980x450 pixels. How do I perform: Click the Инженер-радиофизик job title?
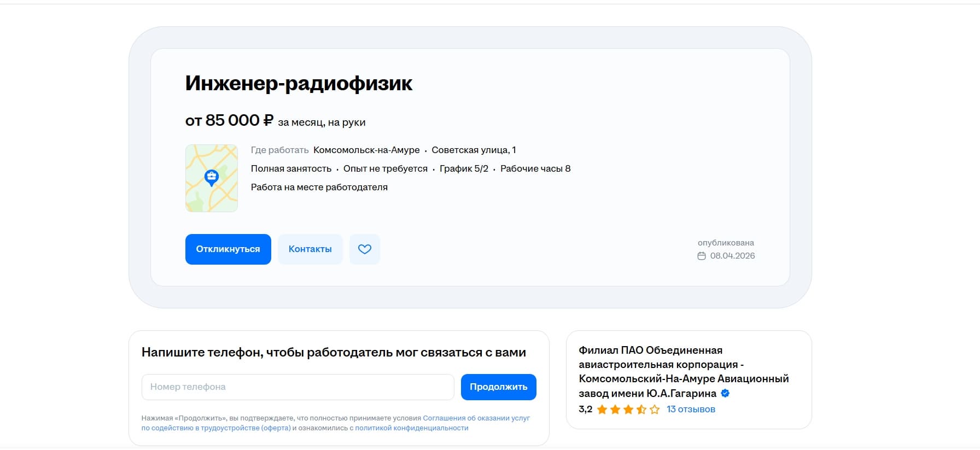pyautogui.click(x=299, y=83)
